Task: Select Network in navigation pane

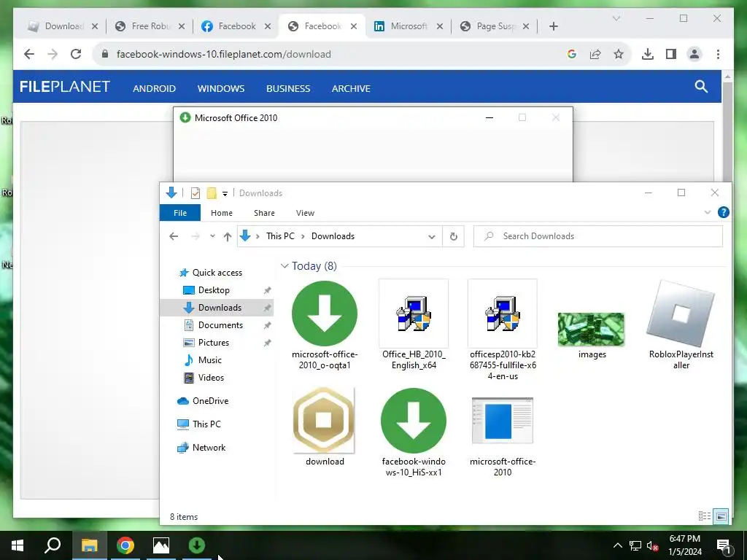Action: (x=209, y=448)
